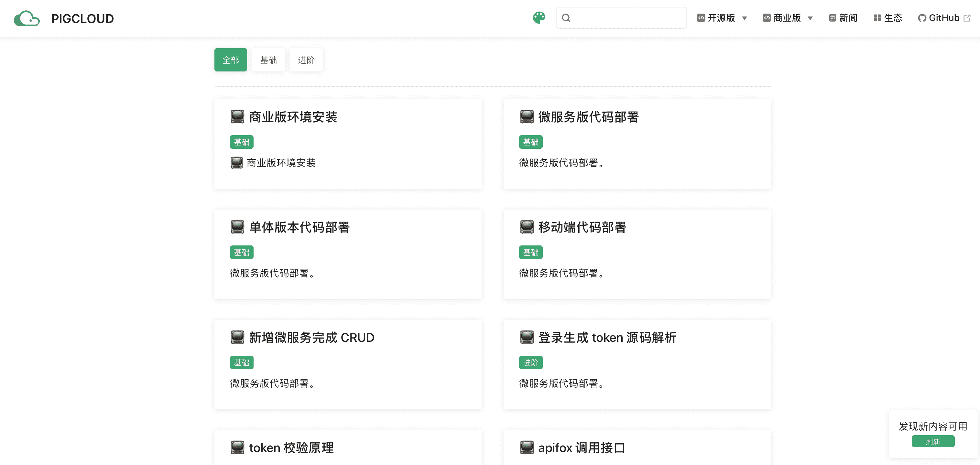Click the TV icon beside 新增微服务完成 CRUD
The height and width of the screenshot is (465, 980).
237,337
